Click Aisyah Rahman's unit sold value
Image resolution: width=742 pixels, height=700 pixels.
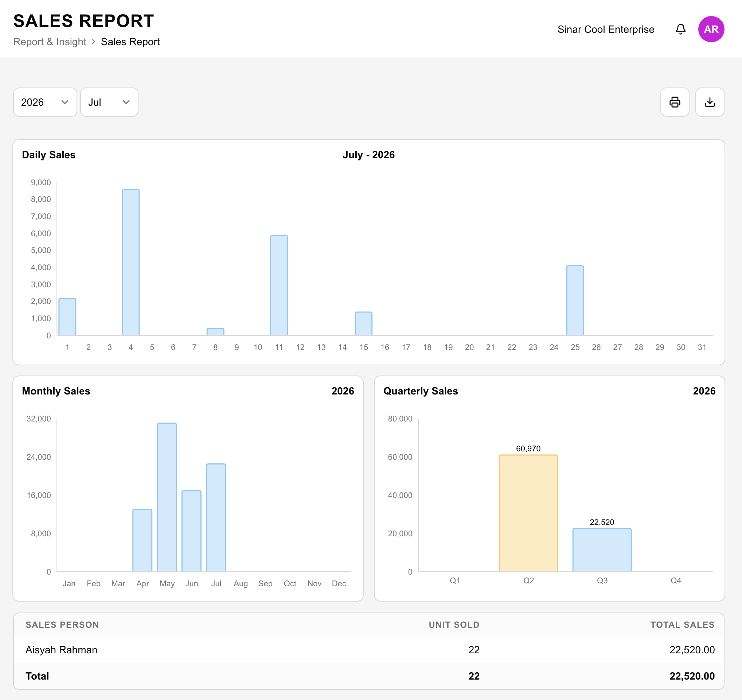tap(474, 650)
